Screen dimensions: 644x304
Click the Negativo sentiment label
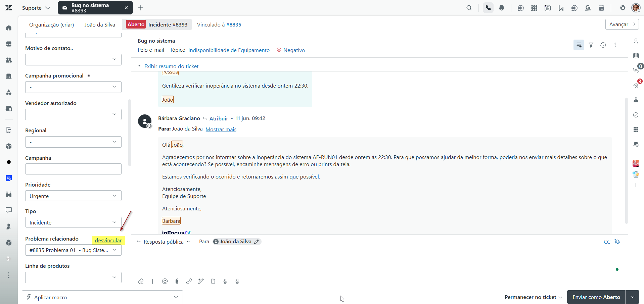[x=294, y=50]
